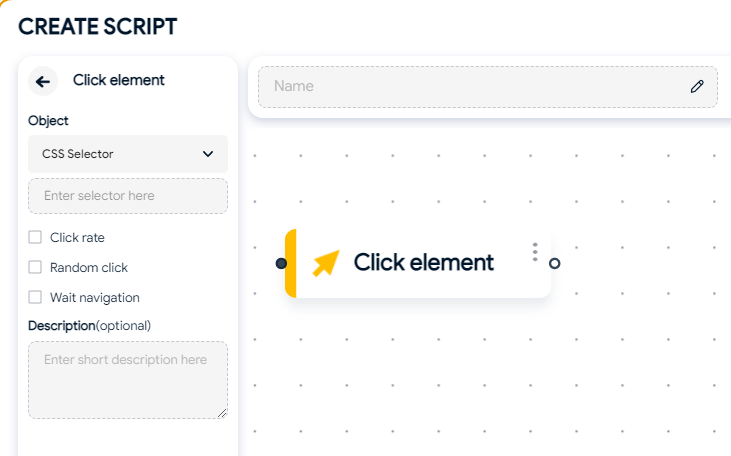Image resolution: width=731 pixels, height=456 pixels.
Task: Click inside the Description text area
Action: [x=128, y=380]
